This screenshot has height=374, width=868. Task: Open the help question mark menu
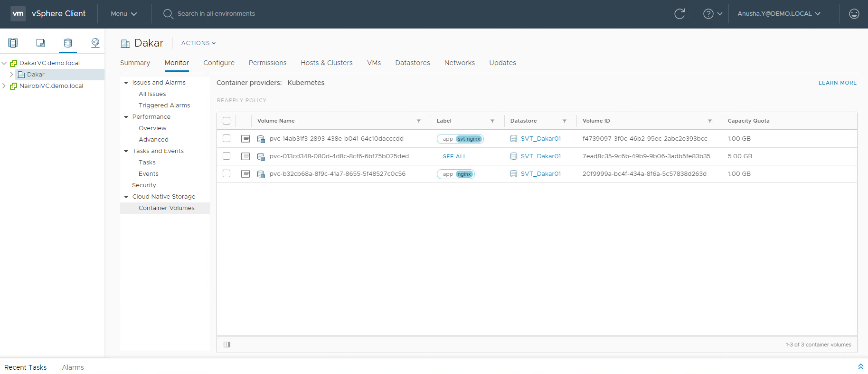coord(713,14)
